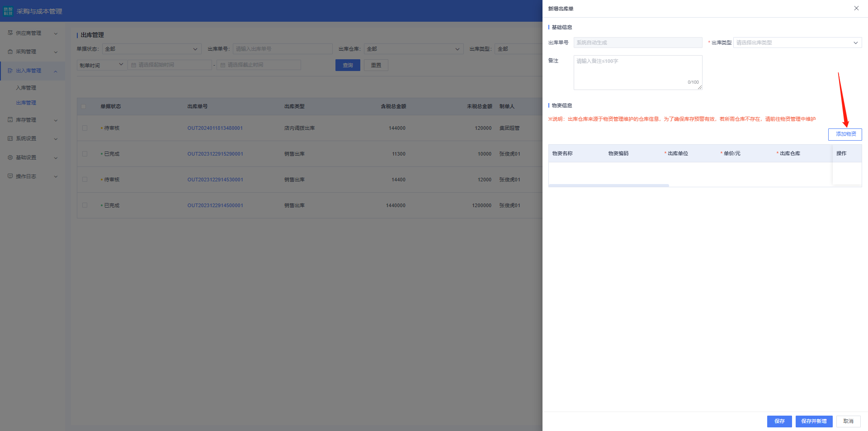Viewport: 868px width, 431px height.
Task: Open order link OUT2023122915290001
Action: 215,154
